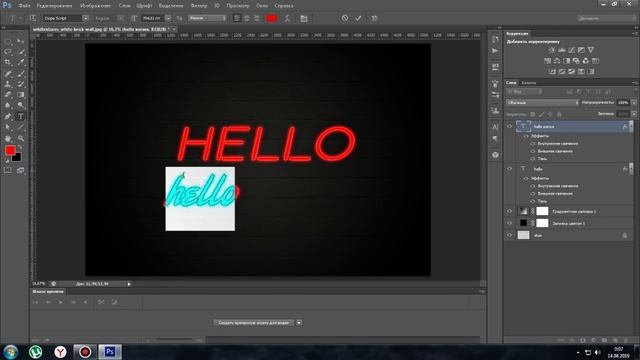Open the Edit menu

pos(54,6)
